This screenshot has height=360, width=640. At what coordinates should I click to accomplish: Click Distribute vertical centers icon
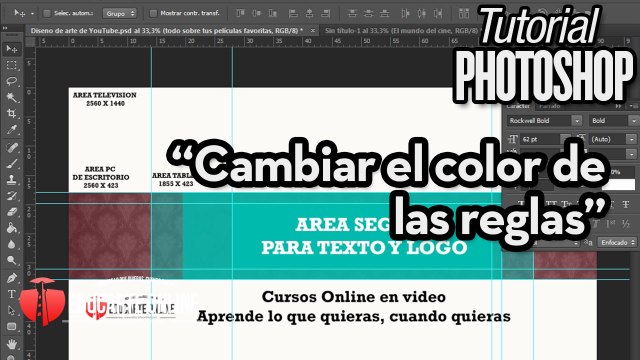point(368,13)
